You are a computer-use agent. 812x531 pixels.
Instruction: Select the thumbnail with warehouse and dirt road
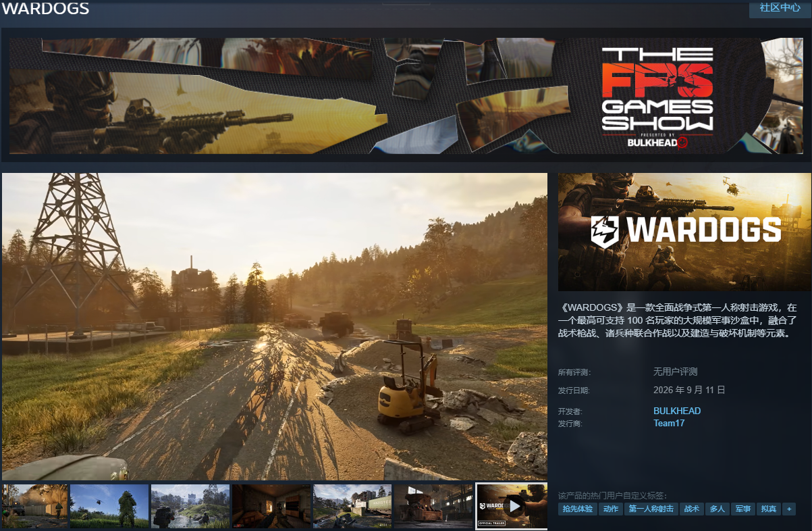tap(352, 506)
